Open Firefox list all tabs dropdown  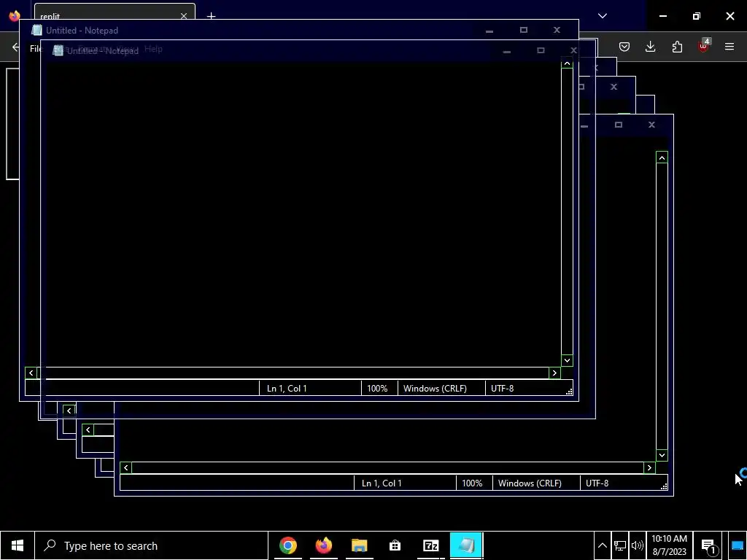603,16
